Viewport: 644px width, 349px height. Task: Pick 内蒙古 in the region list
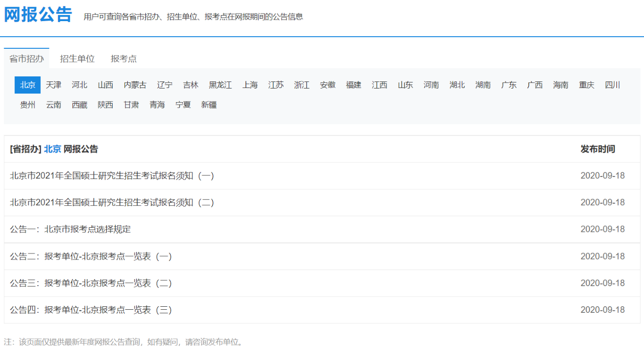pyautogui.click(x=135, y=85)
